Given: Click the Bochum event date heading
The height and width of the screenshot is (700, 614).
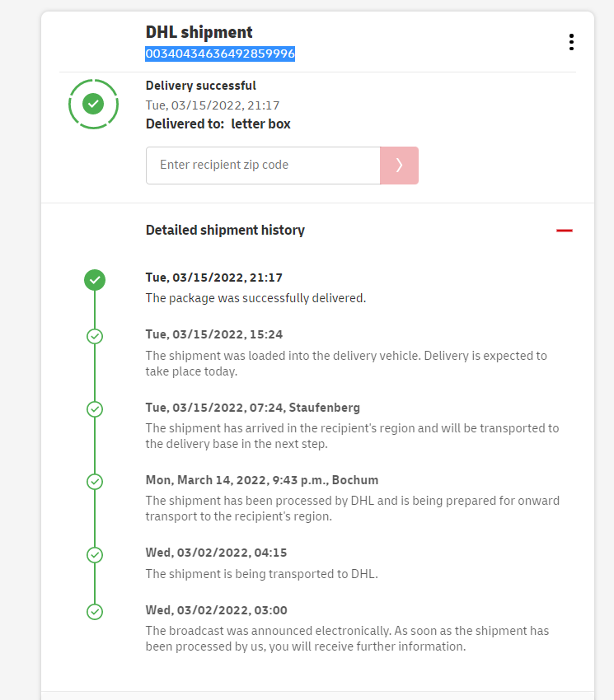Looking at the screenshot, I should 262,480.
